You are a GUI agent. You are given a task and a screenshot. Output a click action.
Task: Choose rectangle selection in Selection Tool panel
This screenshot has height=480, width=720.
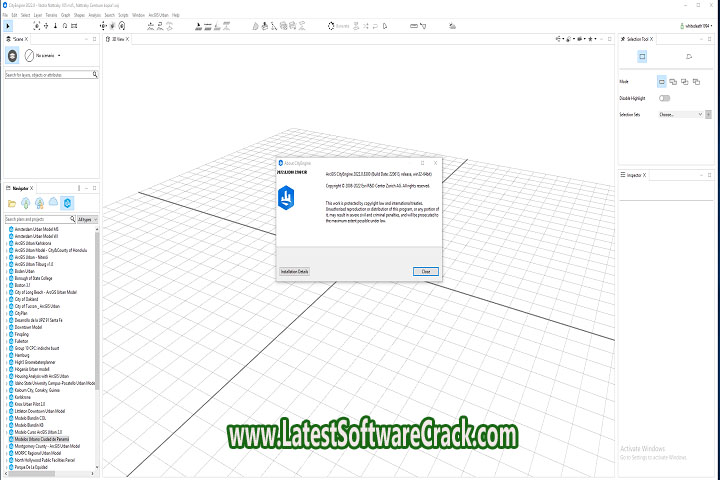[x=642, y=56]
